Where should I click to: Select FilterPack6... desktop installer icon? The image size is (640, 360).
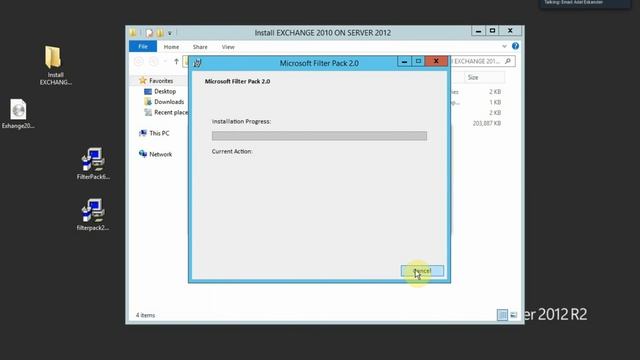[93, 164]
